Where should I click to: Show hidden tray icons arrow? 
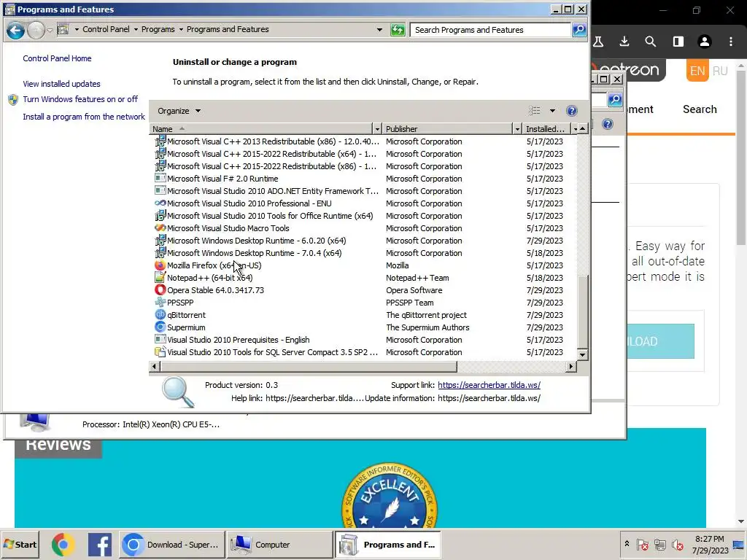pos(627,544)
